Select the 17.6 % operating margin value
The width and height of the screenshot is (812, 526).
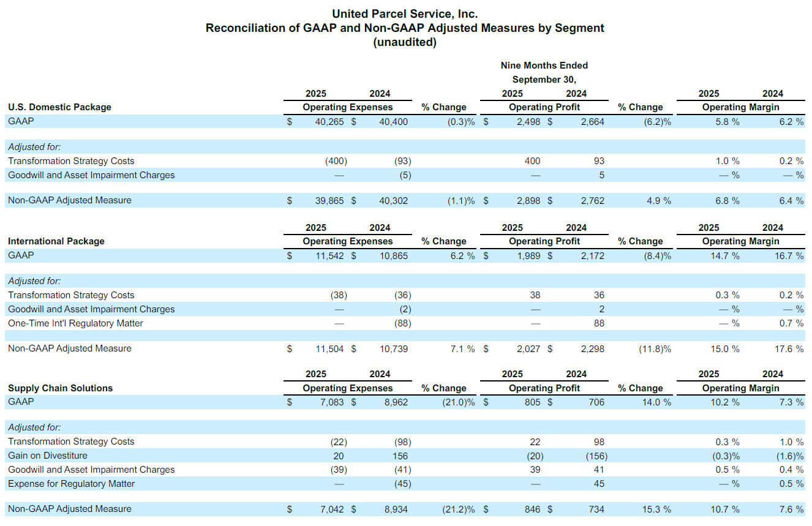click(789, 349)
